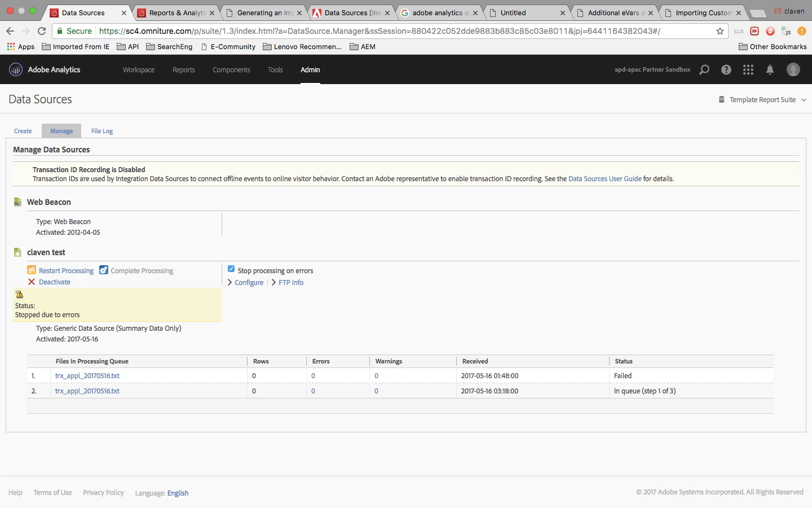The image size is (812, 508).
Task: Open the Workspace menu
Action: (139, 69)
